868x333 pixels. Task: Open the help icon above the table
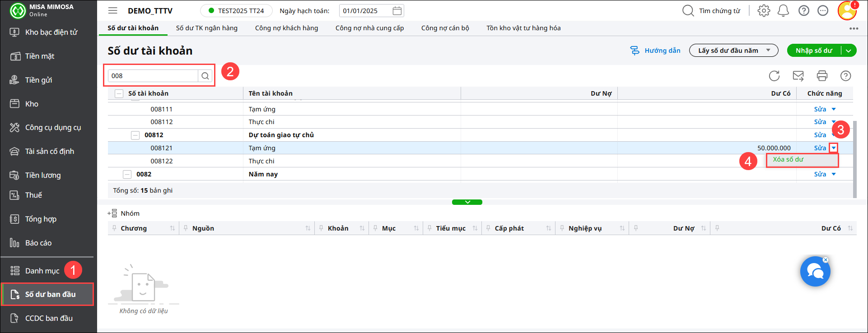845,76
